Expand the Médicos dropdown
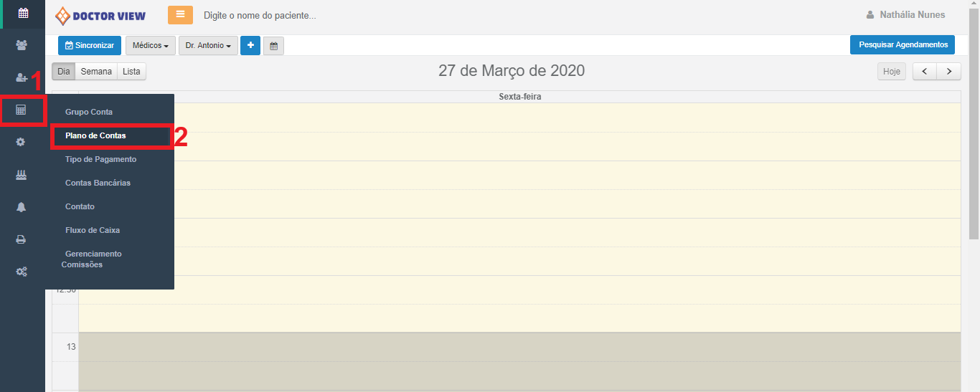 (151, 45)
